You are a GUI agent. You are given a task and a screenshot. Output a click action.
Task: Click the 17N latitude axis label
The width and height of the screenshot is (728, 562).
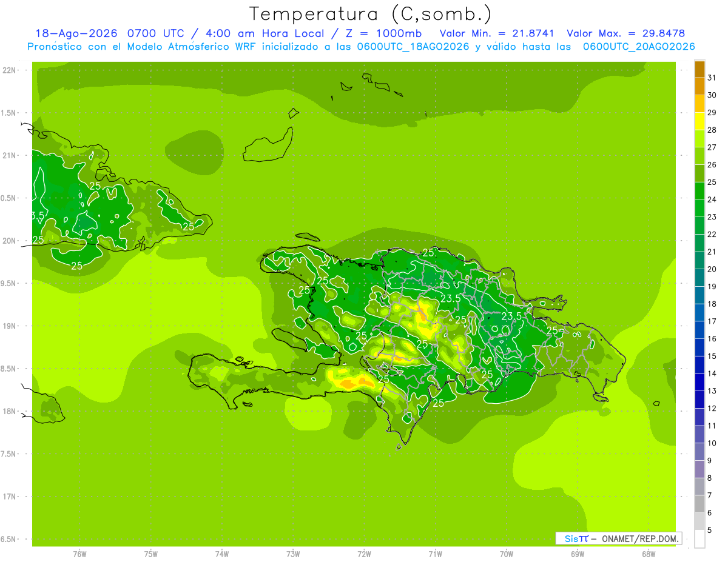[x=10, y=497]
